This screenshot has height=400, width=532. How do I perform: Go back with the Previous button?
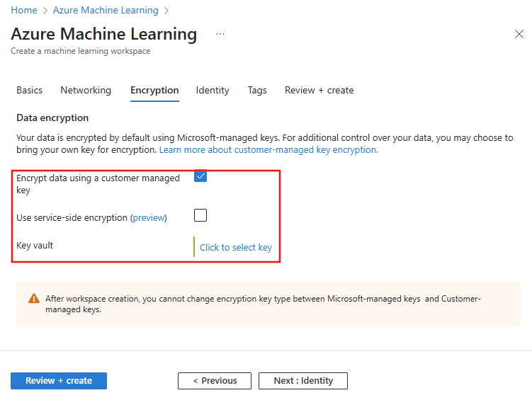pyautogui.click(x=215, y=381)
